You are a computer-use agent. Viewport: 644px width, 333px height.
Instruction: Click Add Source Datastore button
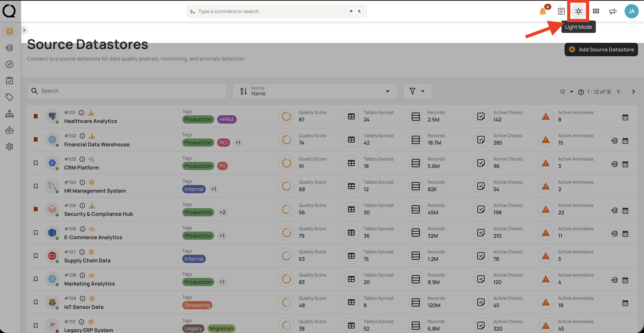click(x=601, y=50)
